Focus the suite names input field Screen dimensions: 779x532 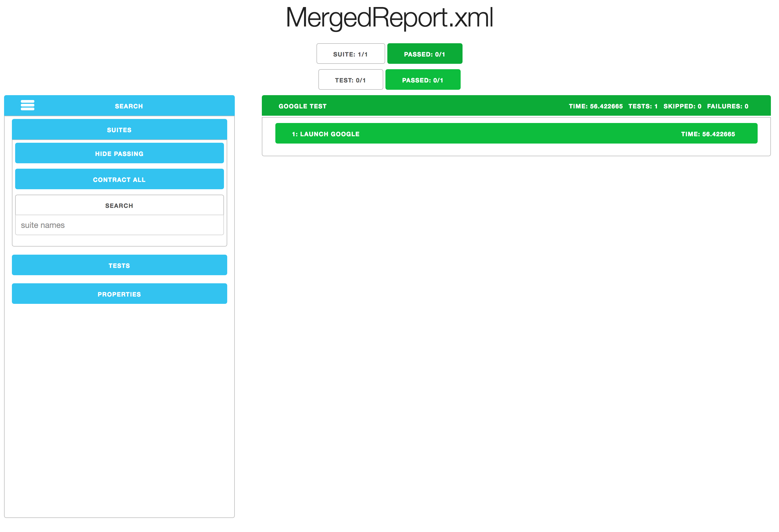point(119,225)
